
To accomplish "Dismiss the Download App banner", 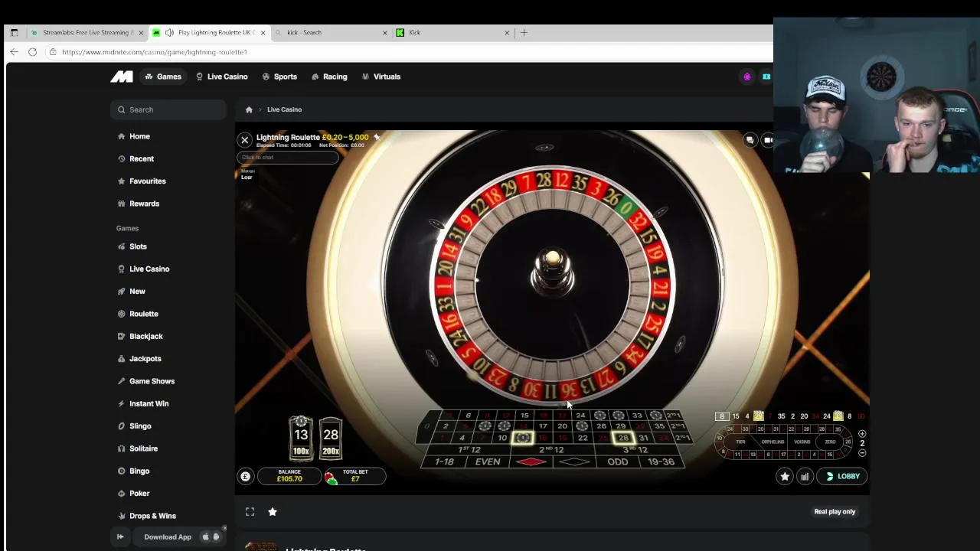I will point(224,528).
